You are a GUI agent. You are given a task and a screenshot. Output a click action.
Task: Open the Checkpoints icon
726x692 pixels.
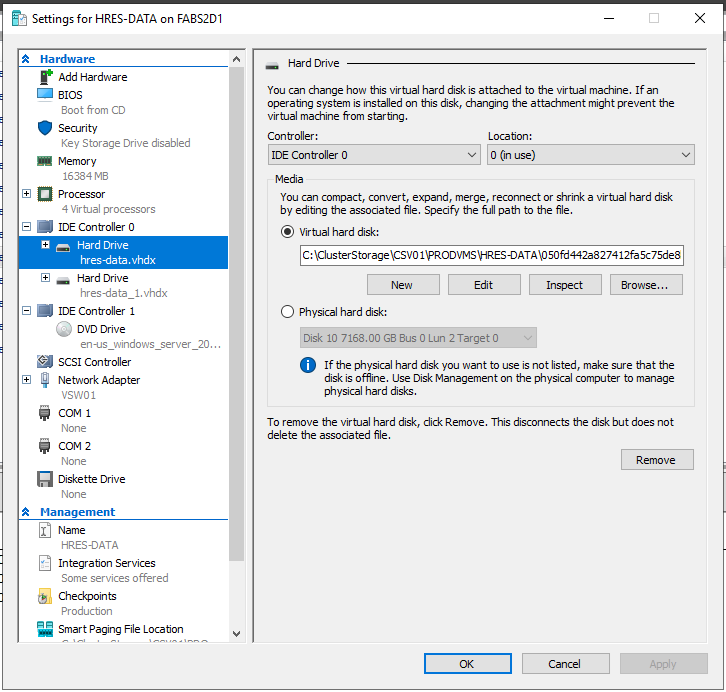point(45,596)
